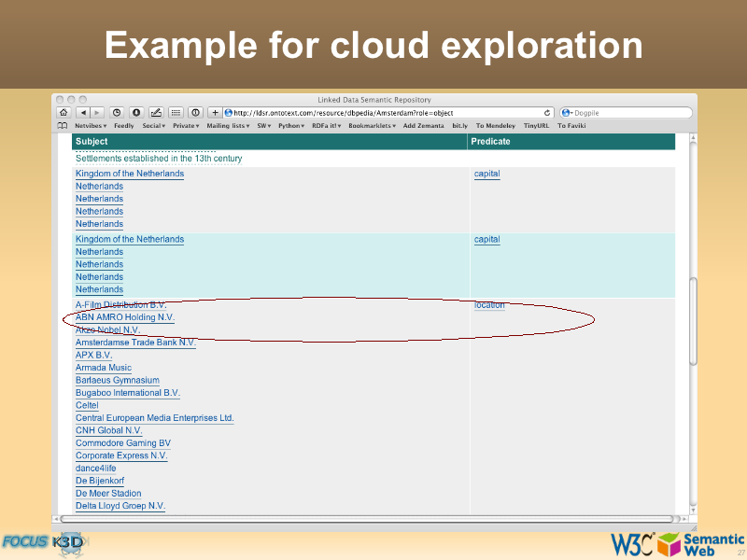Screen dimensions: 747x560
Task: Click the To Mendeley bookmark
Action: 496,125
